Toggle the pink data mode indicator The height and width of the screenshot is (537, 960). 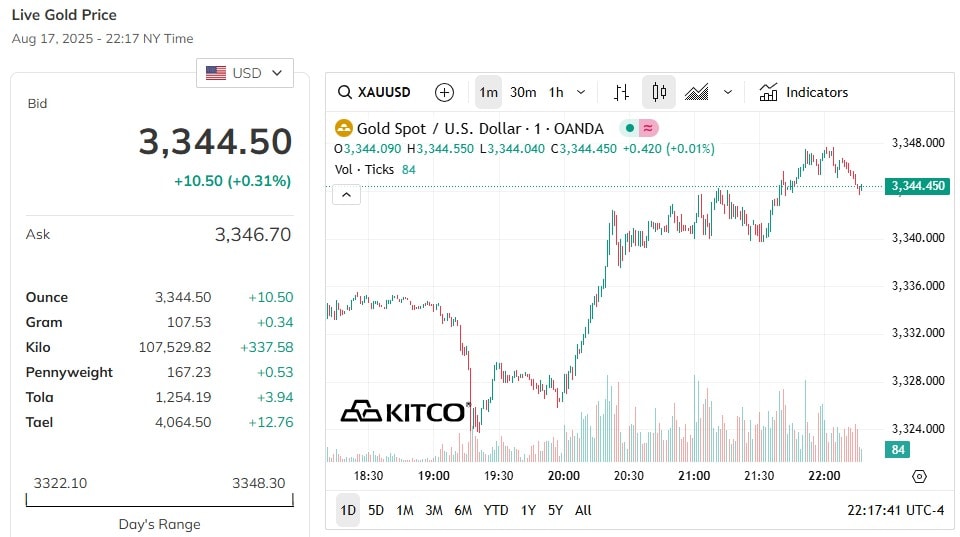click(x=648, y=128)
